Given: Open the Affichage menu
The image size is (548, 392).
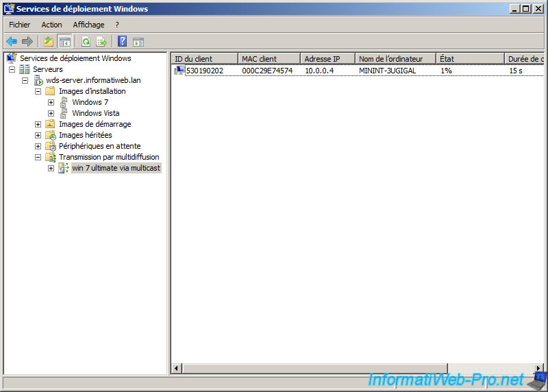Looking at the screenshot, I should pyautogui.click(x=88, y=25).
